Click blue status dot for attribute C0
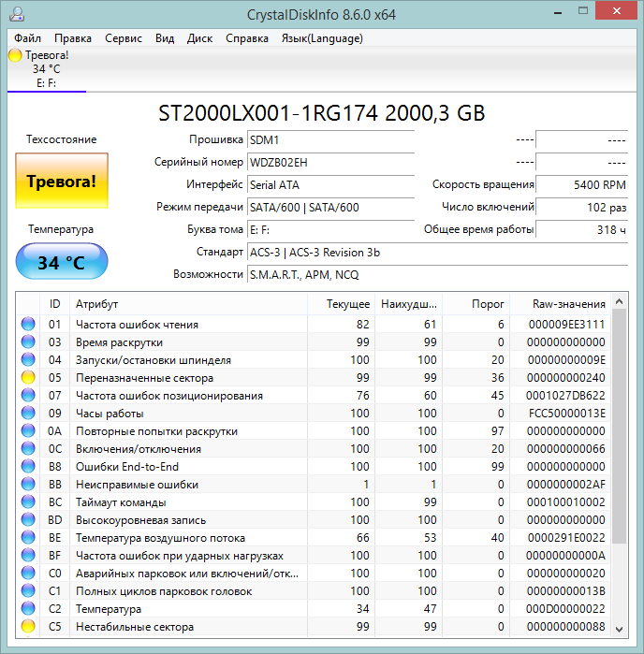 coord(28,574)
